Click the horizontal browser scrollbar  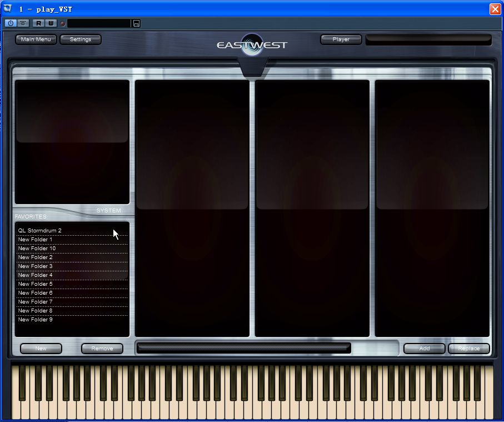pos(243,348)
